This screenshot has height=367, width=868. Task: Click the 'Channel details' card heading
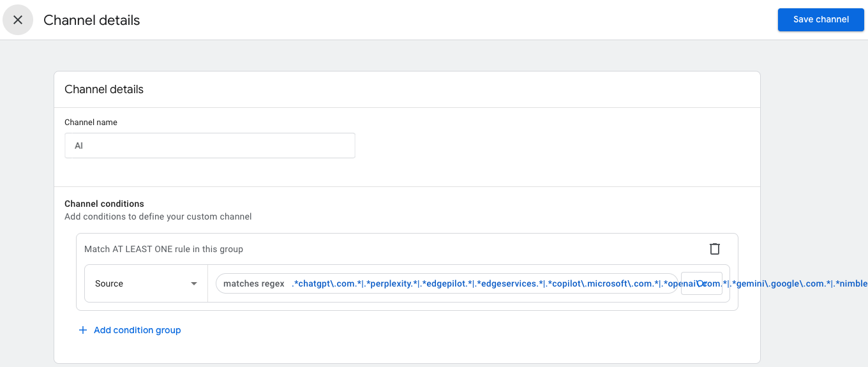tap(104, 89)
